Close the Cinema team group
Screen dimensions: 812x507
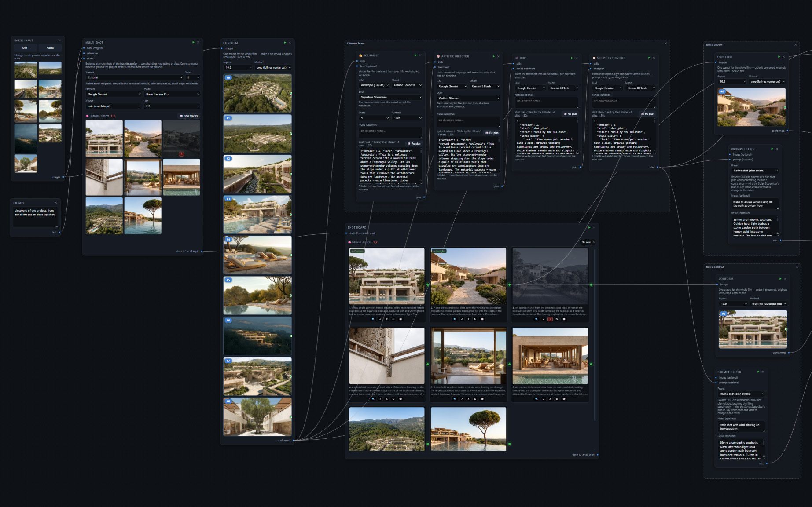[665, 43]
